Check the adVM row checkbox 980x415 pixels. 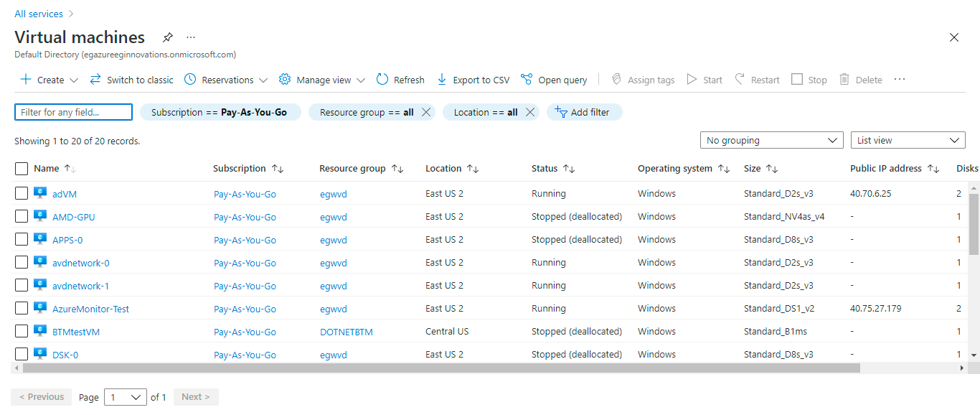pyautogui.click(x=22, y=193)
